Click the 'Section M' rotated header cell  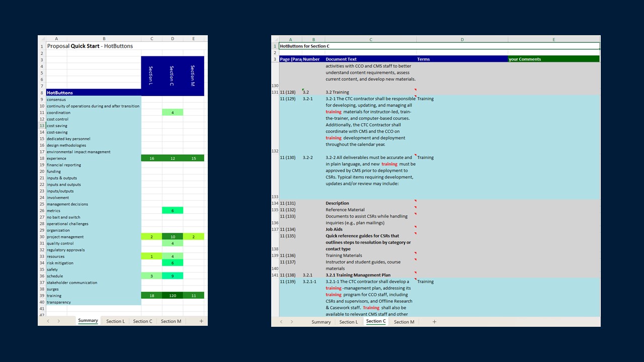194,75
